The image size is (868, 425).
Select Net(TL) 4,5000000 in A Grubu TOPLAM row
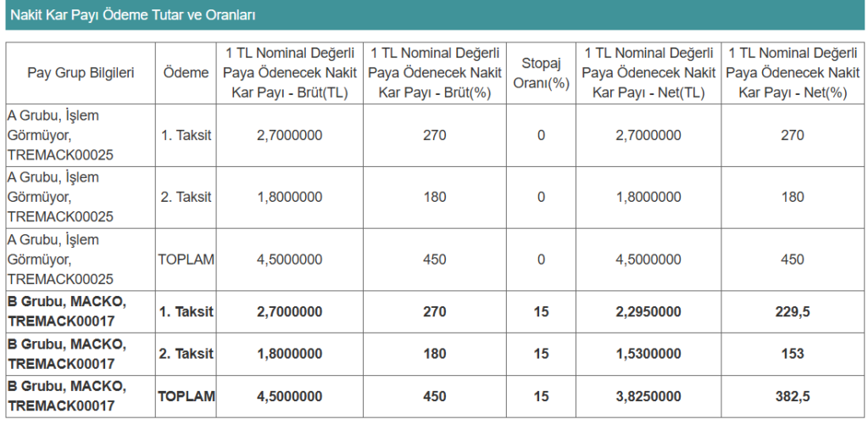coord(648,260)
